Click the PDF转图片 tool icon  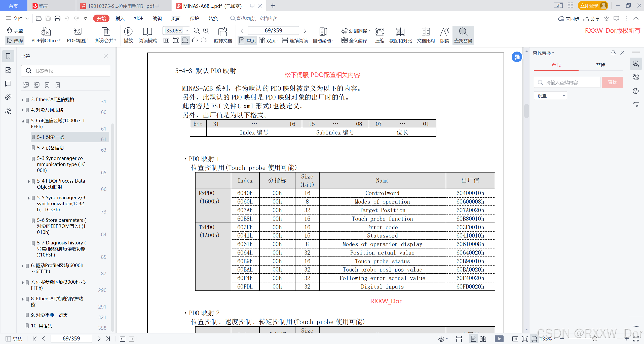tap(78, 32)
